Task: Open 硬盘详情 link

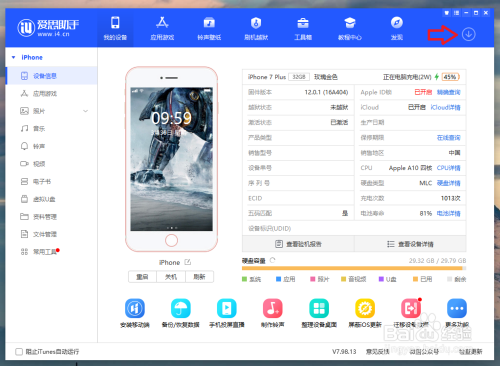Action: coord(448,183)
